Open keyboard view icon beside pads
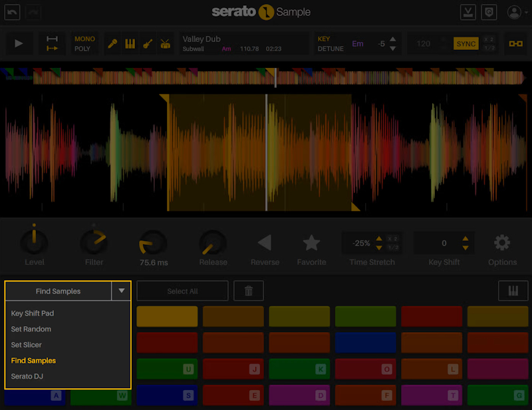The width and height of the screenshot is (532, 410). click(513, 291)
